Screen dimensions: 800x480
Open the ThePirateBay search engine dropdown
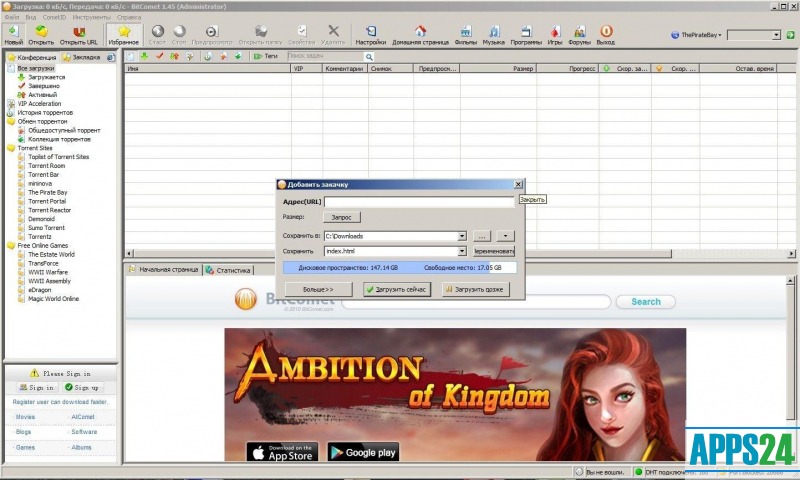696,35
